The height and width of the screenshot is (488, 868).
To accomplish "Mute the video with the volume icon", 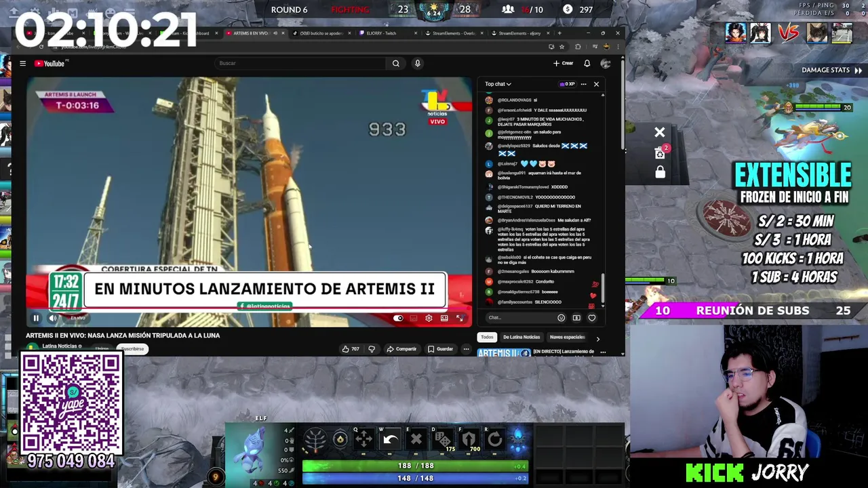I will [x=53, y=318].
